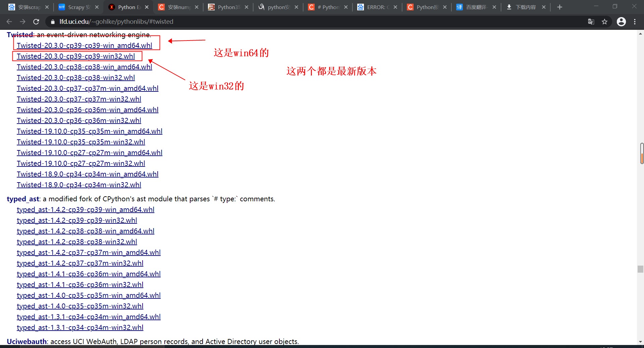Click the browser profile avatar icon
Image resolution: width=644 pixels, height=348 pixels.
coord(622,21)
